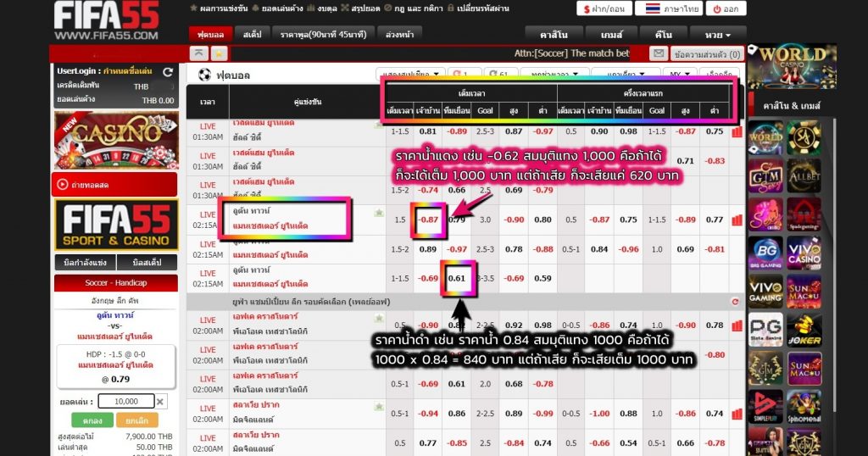Switch to the บิลสเต็ป tab
The width and height of the screenshot is (868, 456).
pyautogui.click(x=147, y=262)
